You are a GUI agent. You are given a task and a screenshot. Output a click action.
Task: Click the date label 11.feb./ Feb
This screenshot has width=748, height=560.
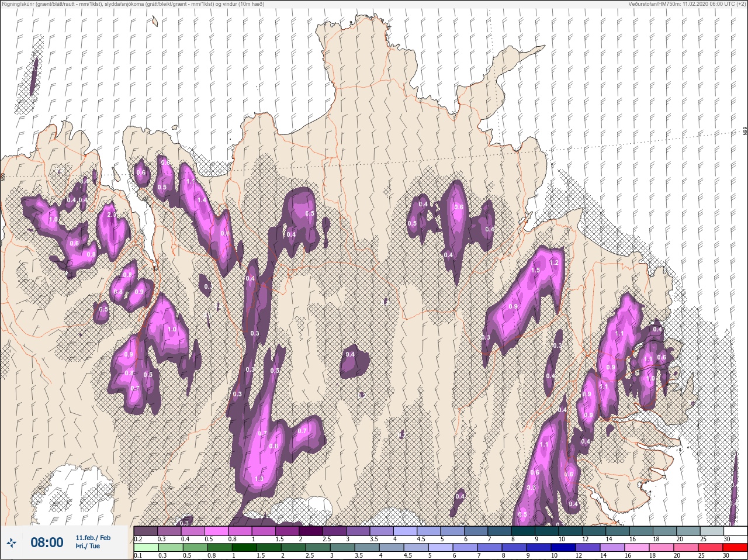click(93, 538)
